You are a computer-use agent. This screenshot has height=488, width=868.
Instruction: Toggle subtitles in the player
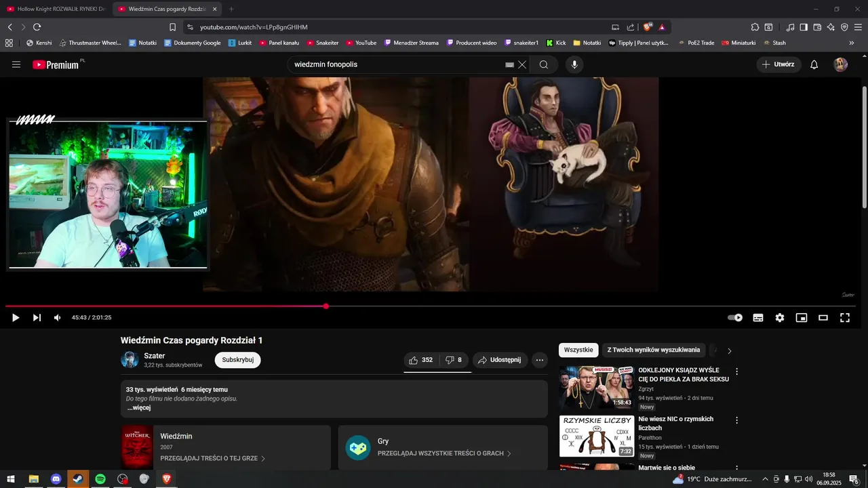coord(758,318)
